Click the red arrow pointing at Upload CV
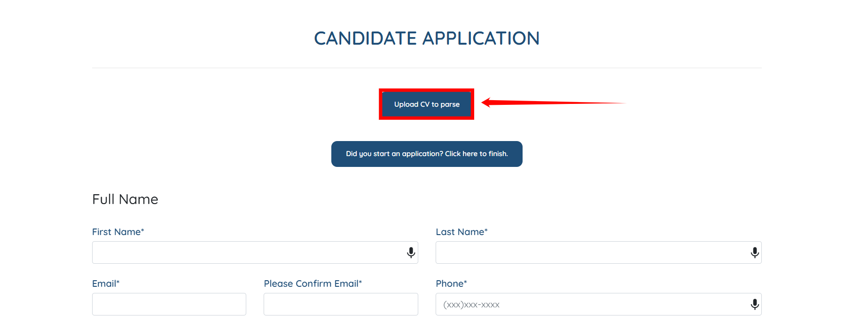868x331 pixels. click(554, 102)
